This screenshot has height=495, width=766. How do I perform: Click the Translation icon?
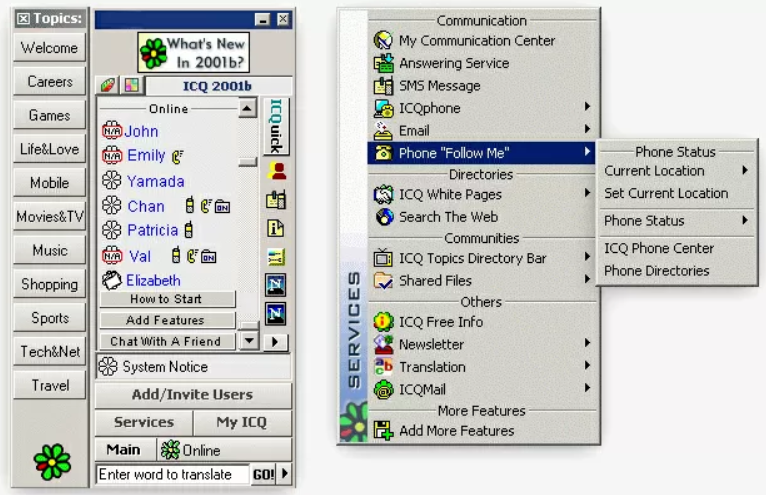pos(383,366)
